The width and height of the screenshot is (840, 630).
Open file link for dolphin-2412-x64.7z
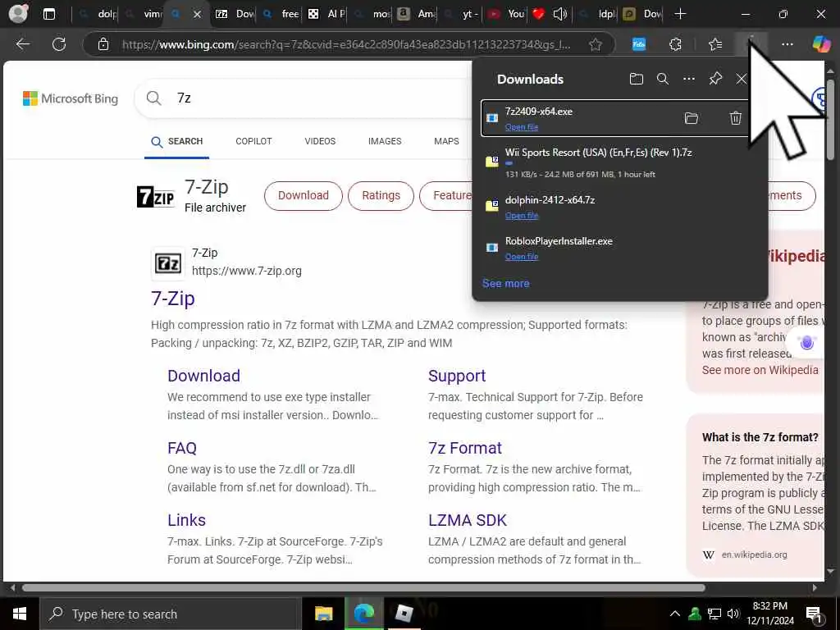click(521, 216)
